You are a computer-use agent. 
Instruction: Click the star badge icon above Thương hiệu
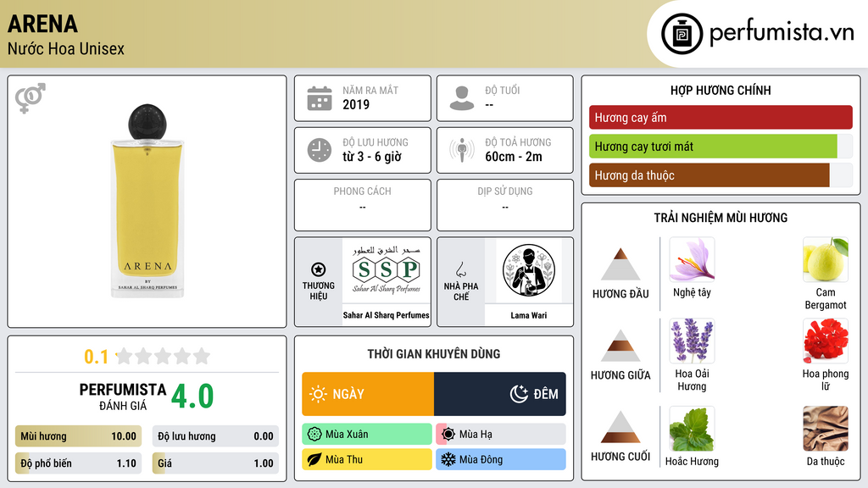pos(319,269)
